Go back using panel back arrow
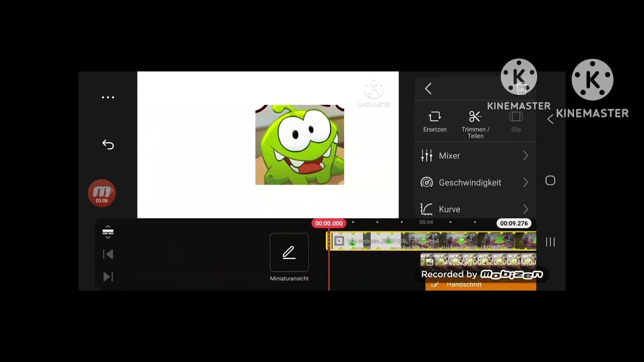This screenshot has height=362, width=644. pos(428,89)
